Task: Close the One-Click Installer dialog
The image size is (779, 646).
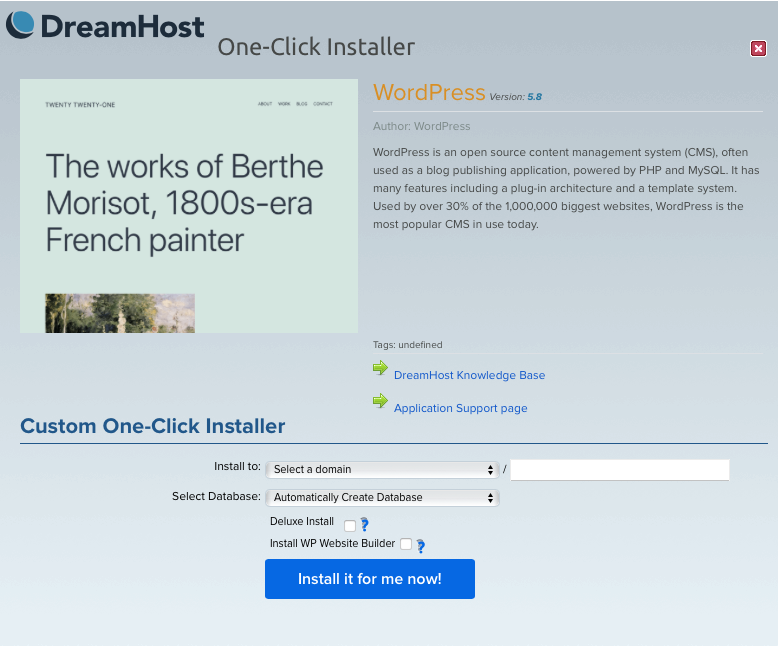Action: pyautogui.click(x=758, y=48)
